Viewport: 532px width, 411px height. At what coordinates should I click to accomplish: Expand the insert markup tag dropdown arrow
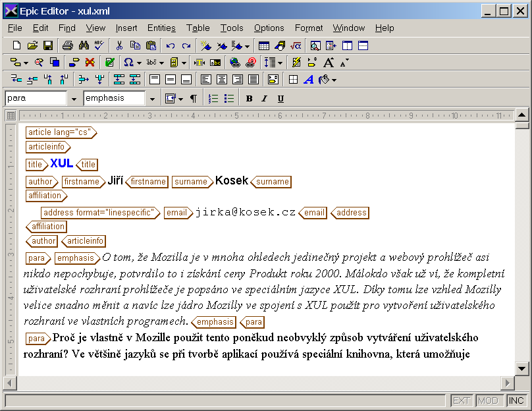(26, 63)
